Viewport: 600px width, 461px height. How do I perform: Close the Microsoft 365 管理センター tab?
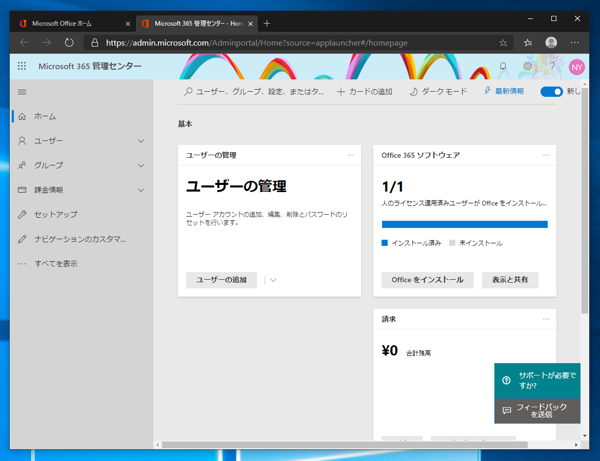(250, 24)
